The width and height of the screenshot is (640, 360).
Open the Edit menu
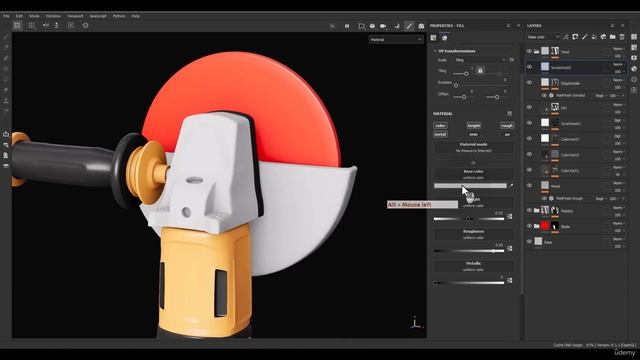(19, 16)
